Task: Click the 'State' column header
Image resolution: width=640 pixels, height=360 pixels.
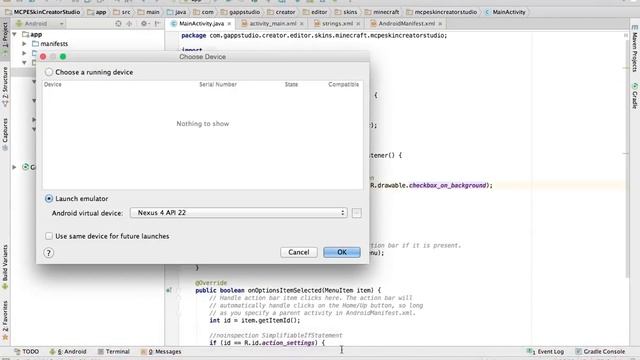Action: 291,84
